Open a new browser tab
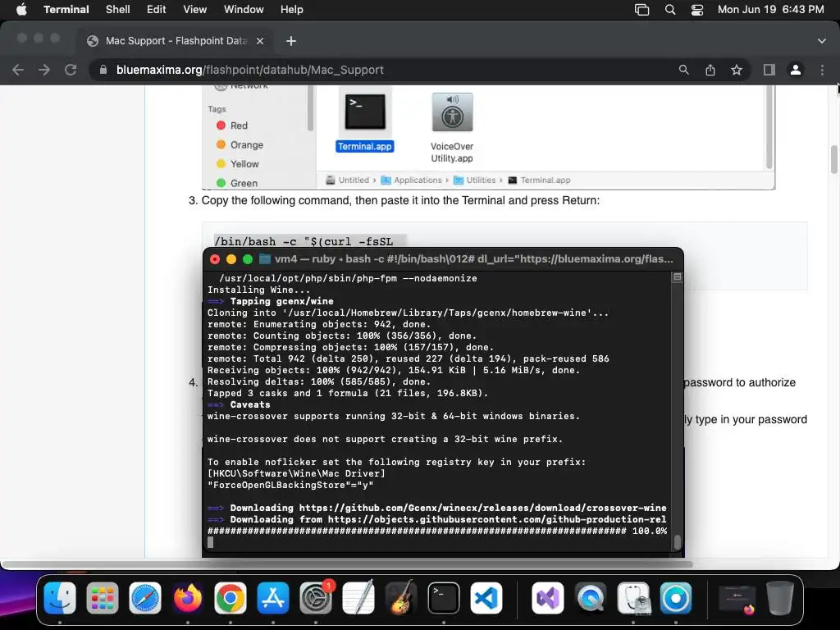Viewport: 840px width, 630px height. pos(291,41)
